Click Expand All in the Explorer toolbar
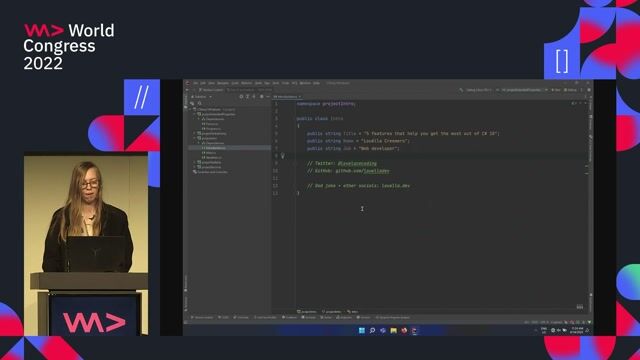This screenshot has height=360, width=640. pyautogui.click(x=247, y=97)
